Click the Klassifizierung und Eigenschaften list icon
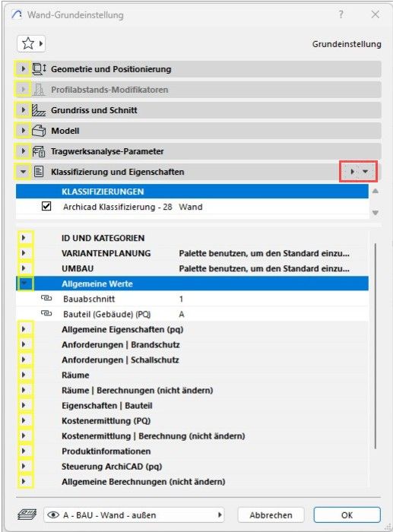 point(39,172)
